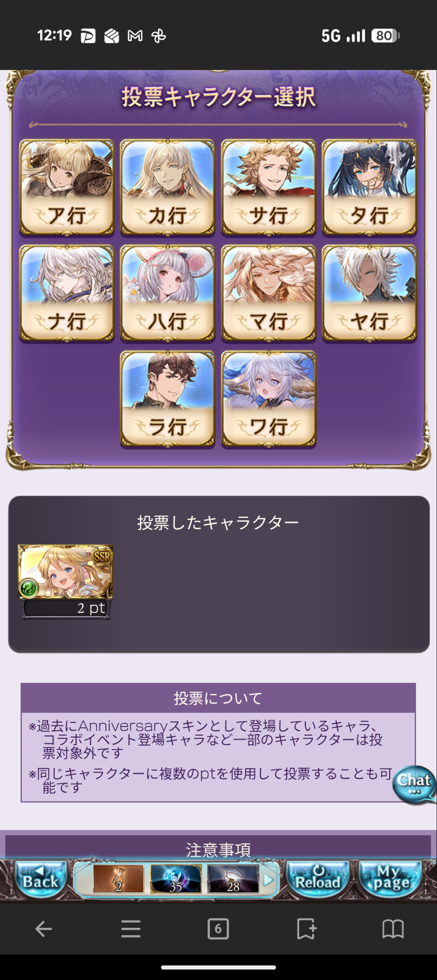
Task: Select the ワ行 character tile
Action: point(268,399)
